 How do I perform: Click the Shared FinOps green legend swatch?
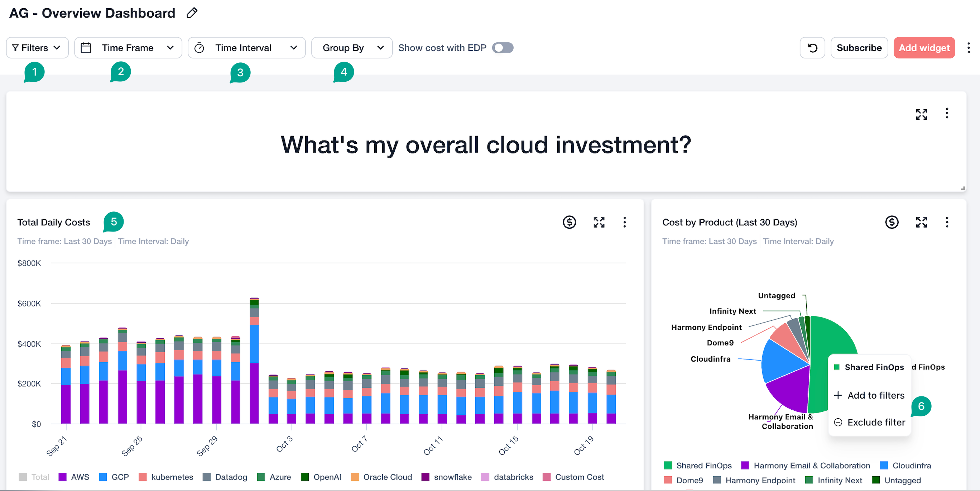[x=667, y=466]
